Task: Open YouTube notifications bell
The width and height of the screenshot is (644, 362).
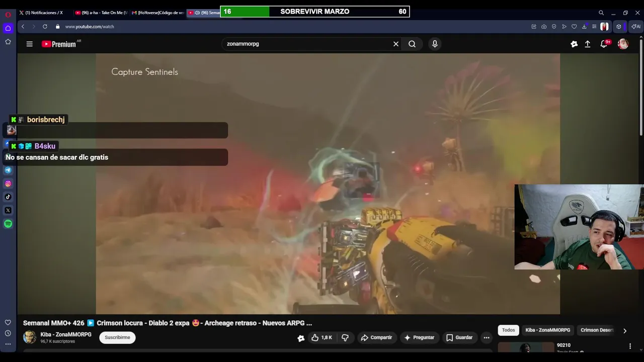Action: click(x=604, y=44)
